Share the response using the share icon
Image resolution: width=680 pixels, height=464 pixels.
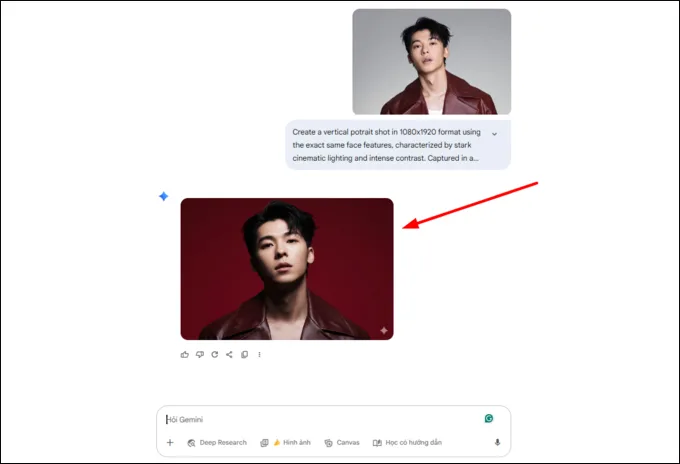(229, 355)
